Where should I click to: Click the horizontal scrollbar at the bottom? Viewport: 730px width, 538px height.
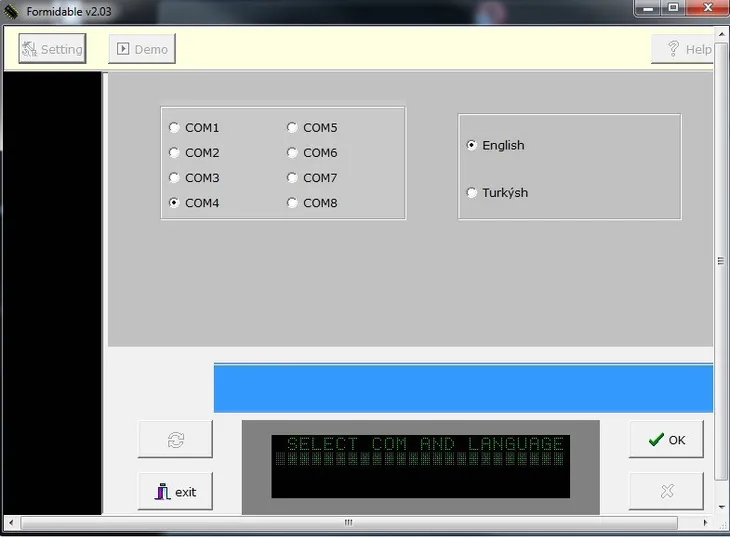348,523
